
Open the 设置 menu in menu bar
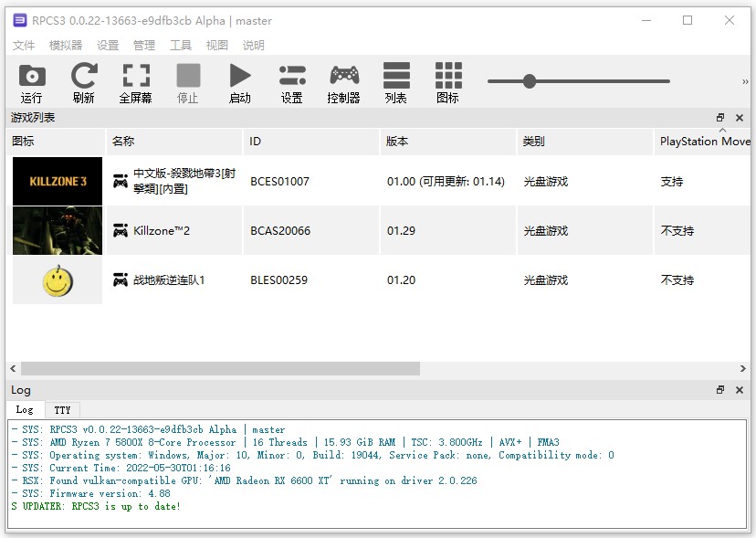[x=108, y=46]
